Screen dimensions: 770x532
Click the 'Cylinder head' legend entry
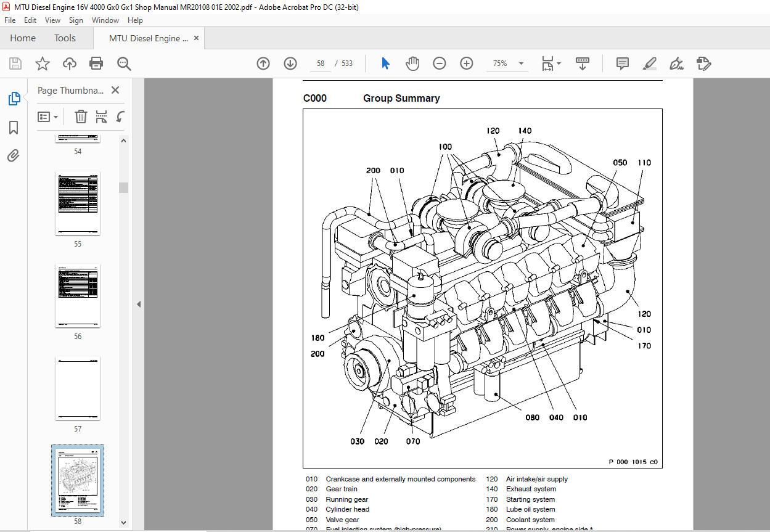pyautogui.click(x=347, y=509)
